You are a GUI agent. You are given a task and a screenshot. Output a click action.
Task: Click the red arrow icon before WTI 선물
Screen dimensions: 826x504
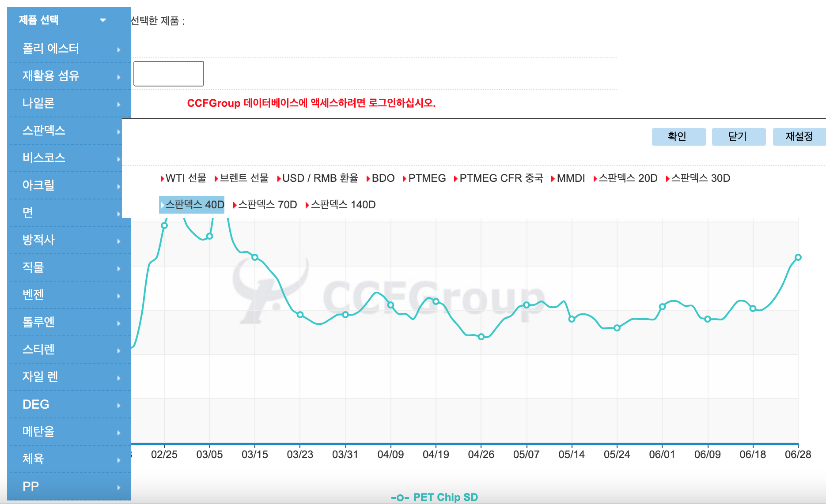(x=162, y=179)
